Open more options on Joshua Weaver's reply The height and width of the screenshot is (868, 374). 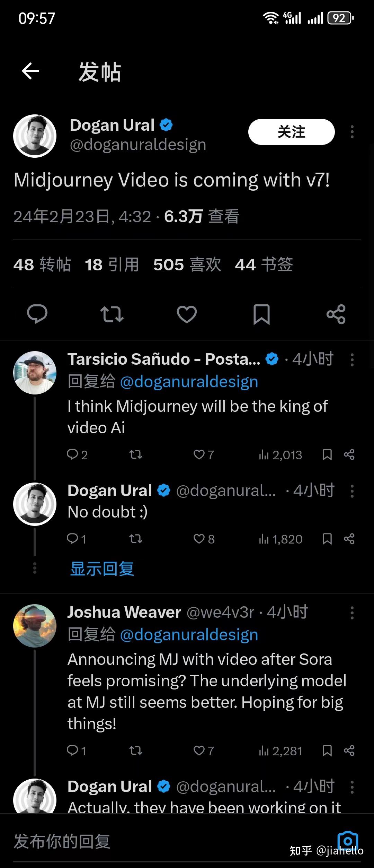pos(352,612)
